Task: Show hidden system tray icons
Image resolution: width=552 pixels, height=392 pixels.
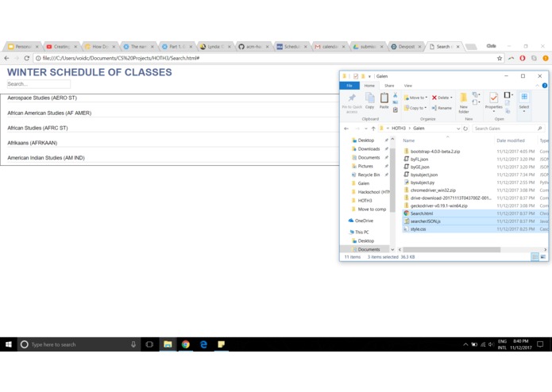Action: (465, 344)
